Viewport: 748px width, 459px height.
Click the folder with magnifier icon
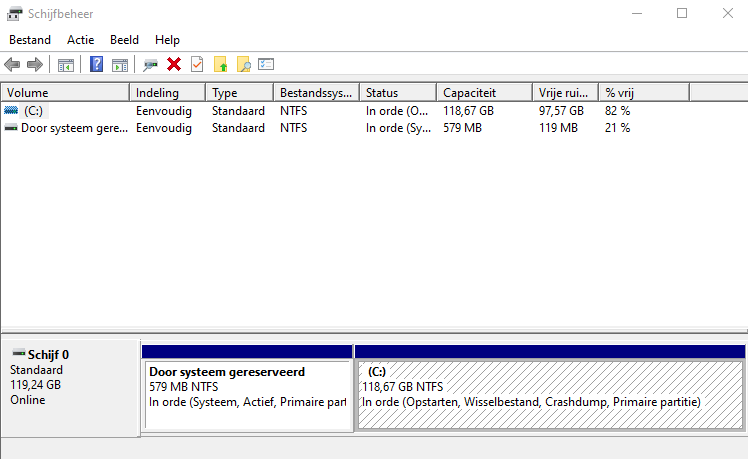[243, 64]
